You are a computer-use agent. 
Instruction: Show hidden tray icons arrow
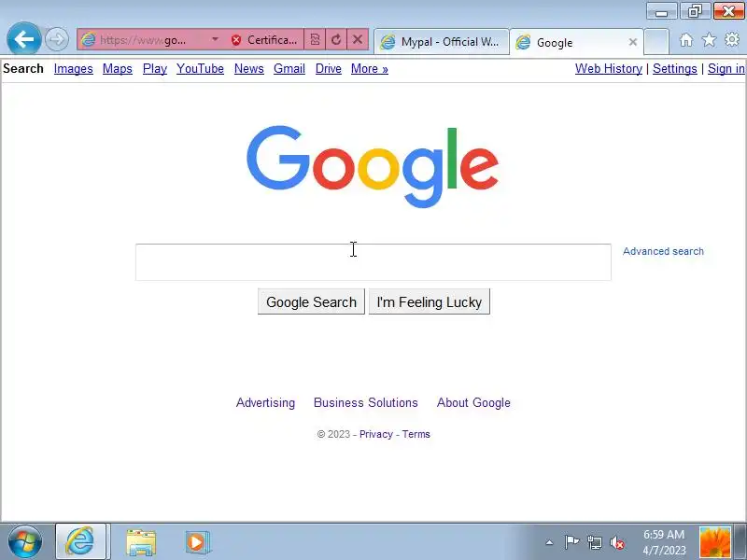(549, 542)
